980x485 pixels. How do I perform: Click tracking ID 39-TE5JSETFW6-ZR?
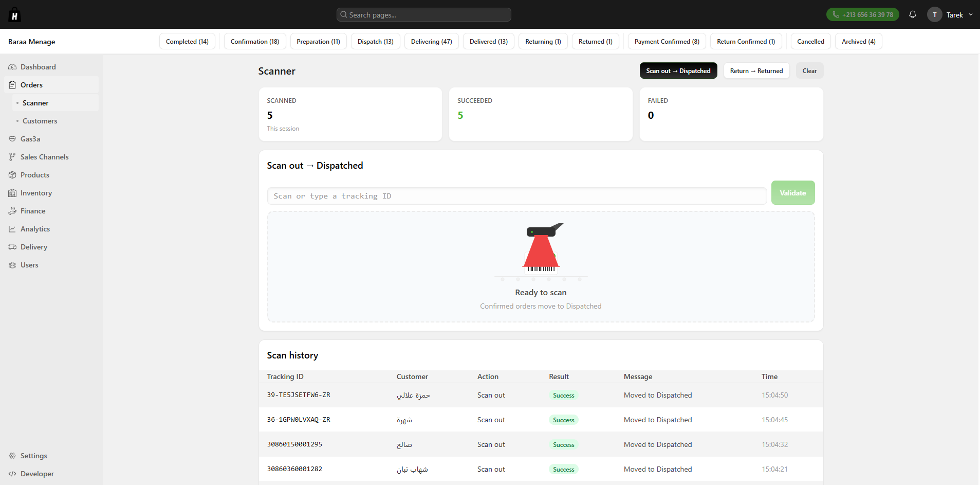[x=299, y=395]
